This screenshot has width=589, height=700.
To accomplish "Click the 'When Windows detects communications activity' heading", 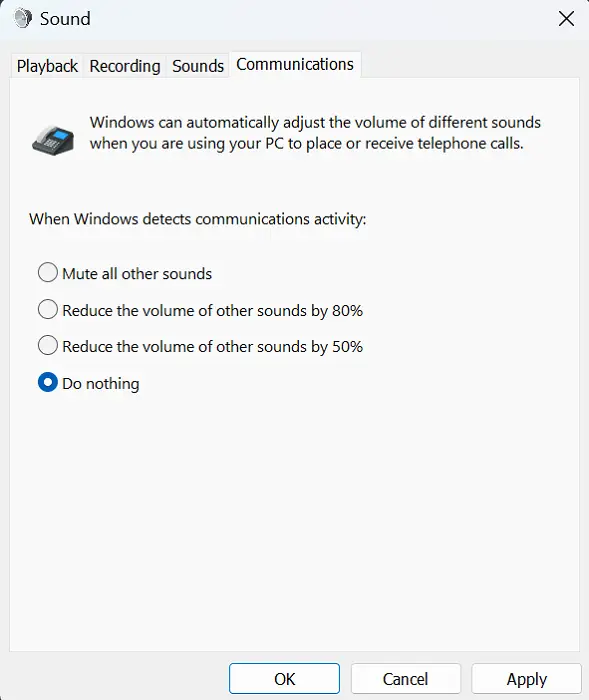I will (x=197, y=219).
